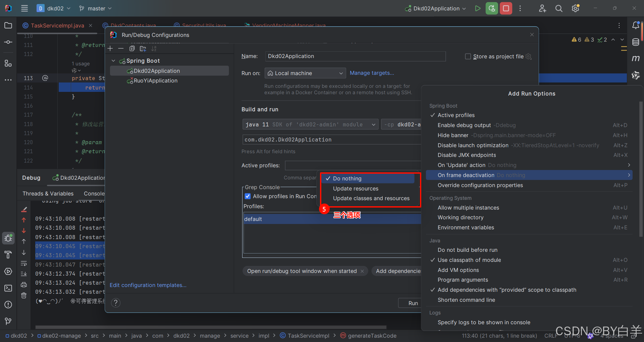Click Active profiles input field
This screenshot has height=342, width=644.
(x=353, y=166)
